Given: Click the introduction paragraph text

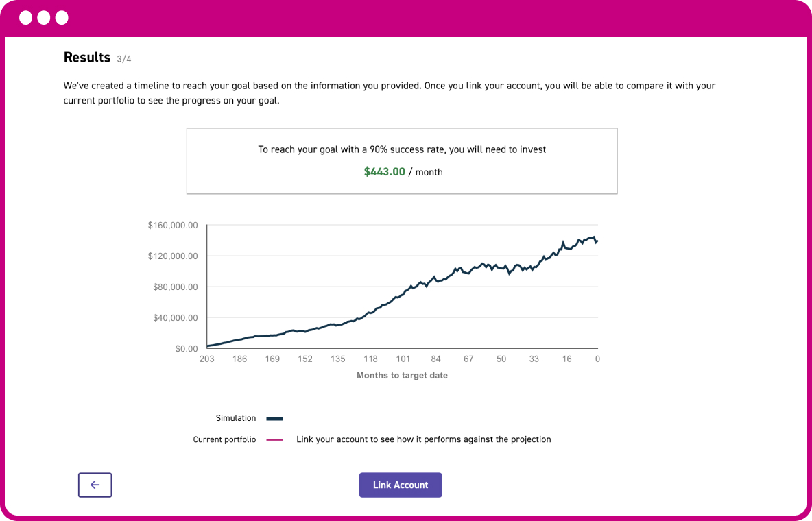Looking at the screenshot, I should click(390, 93).
